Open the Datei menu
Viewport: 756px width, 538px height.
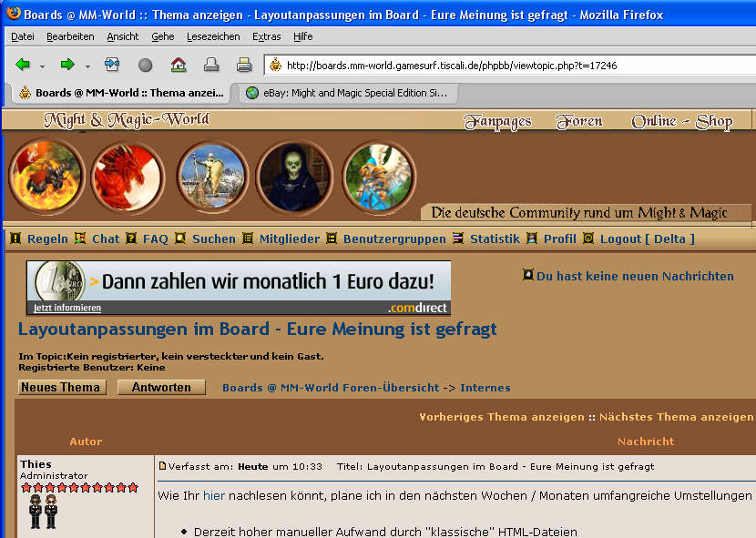23,36
